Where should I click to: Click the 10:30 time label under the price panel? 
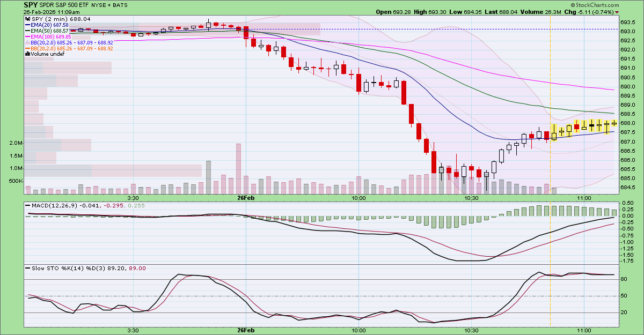pos(471,198)
